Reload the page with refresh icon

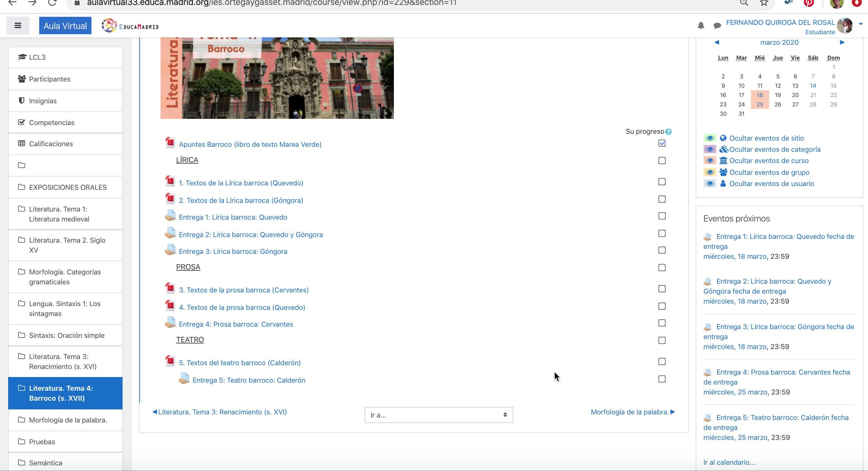(52, 3)
